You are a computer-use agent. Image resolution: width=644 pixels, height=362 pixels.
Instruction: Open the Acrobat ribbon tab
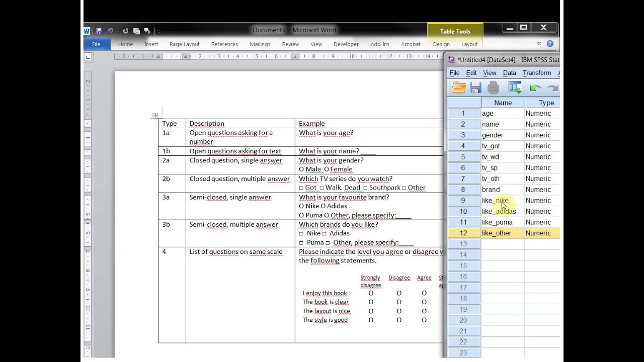pyautogui.click(x=411, y=44)
